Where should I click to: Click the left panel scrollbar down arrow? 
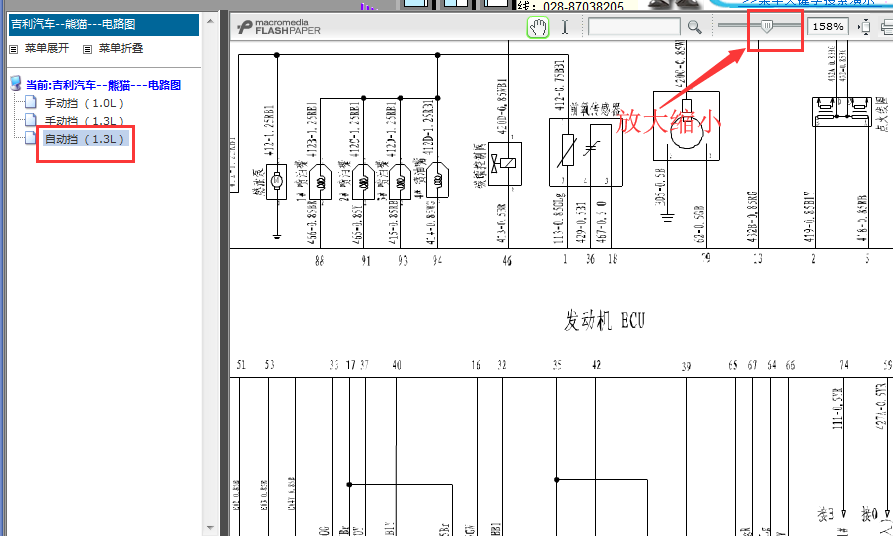(x=210, y=528)
